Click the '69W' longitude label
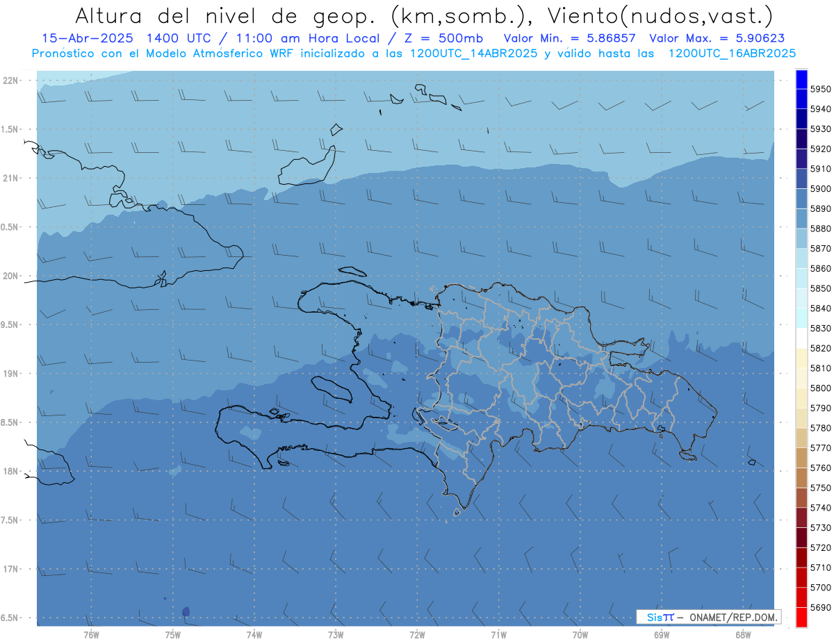 (662, 635)
